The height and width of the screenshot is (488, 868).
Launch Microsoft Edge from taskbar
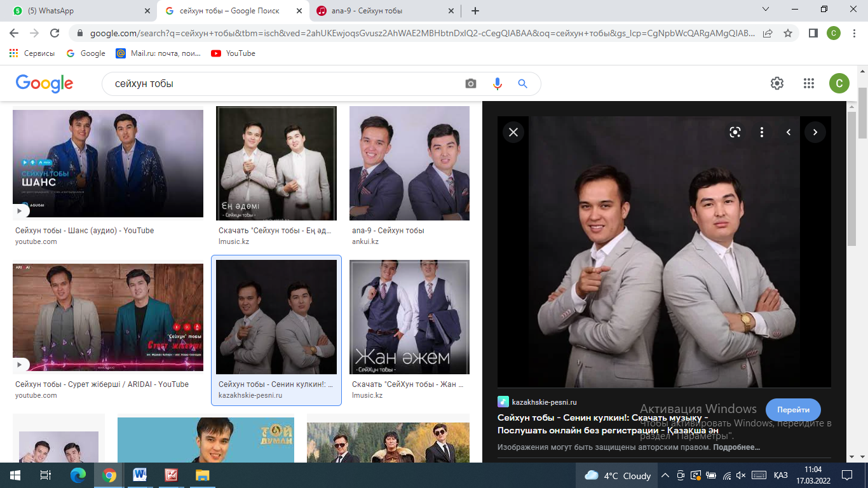78,475
